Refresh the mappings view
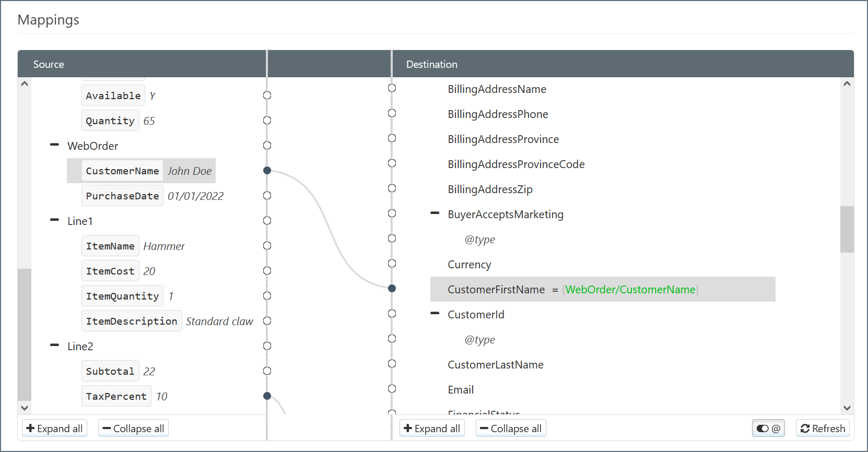 (823, 429)
